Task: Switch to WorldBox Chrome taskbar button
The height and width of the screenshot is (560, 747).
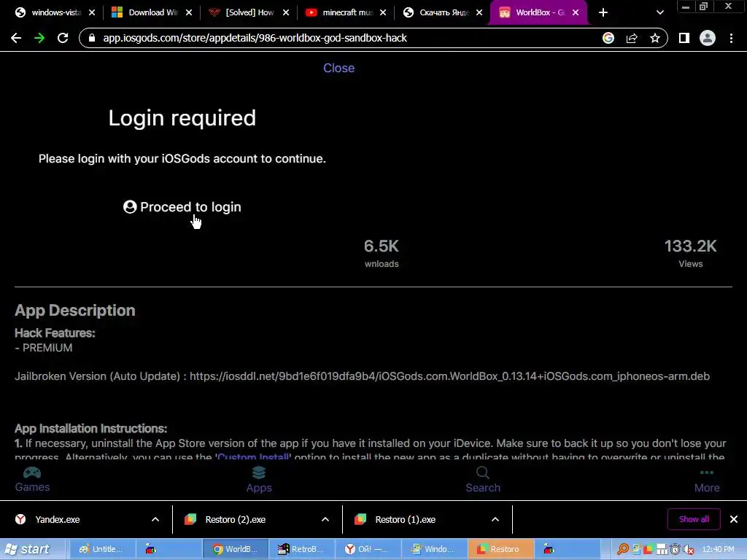Action: (x=236, y=550)
